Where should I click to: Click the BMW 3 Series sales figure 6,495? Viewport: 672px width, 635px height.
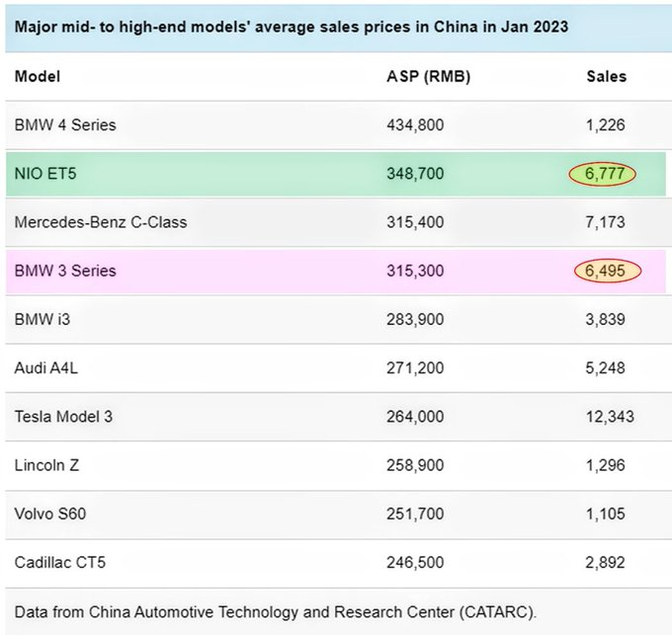(x=608, y=271)
